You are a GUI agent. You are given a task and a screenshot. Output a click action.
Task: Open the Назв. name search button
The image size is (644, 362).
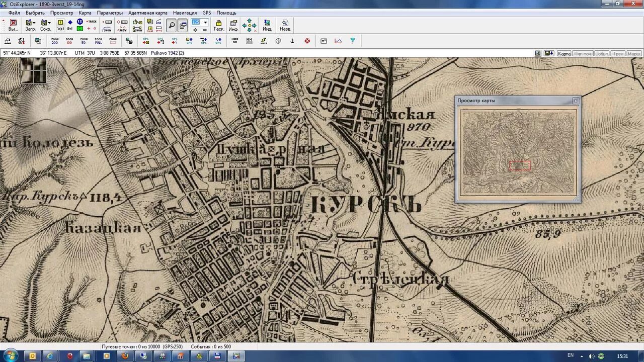[285, 25]
